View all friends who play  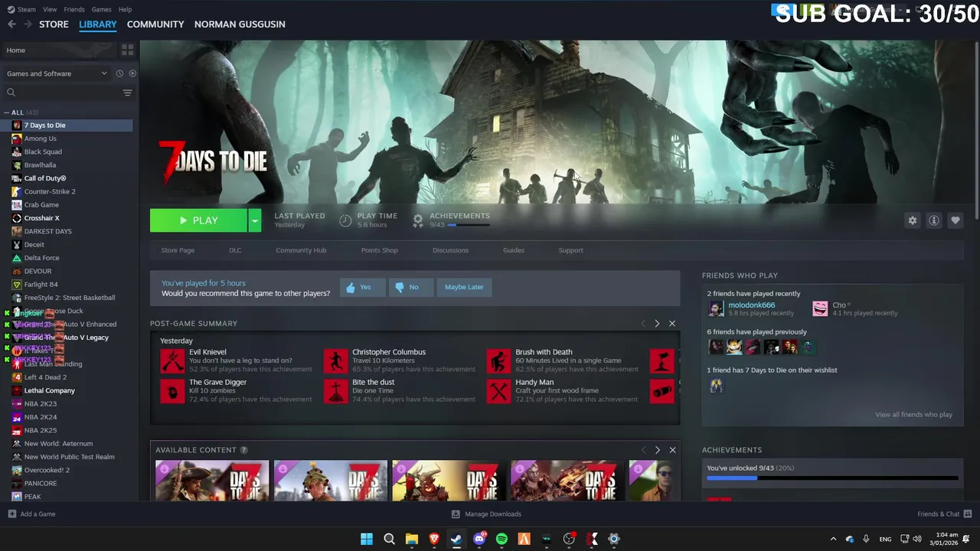[913, 415]
